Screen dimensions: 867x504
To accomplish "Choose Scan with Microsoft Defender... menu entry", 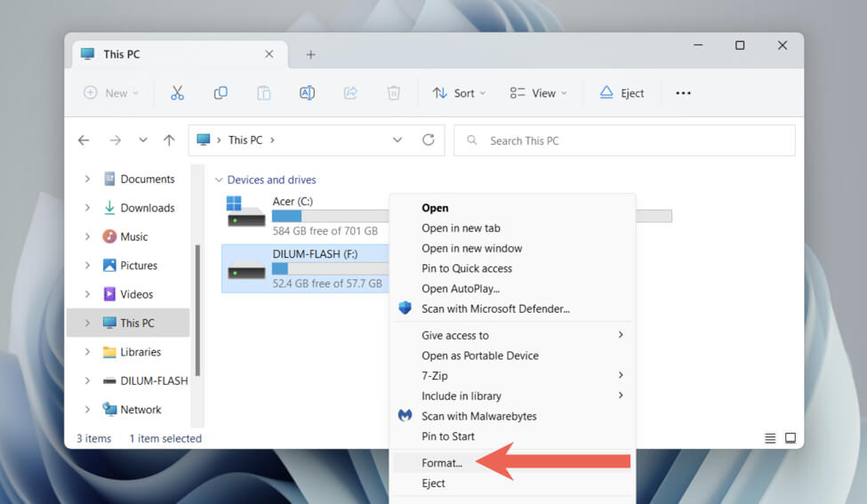I will pos(495,308).
